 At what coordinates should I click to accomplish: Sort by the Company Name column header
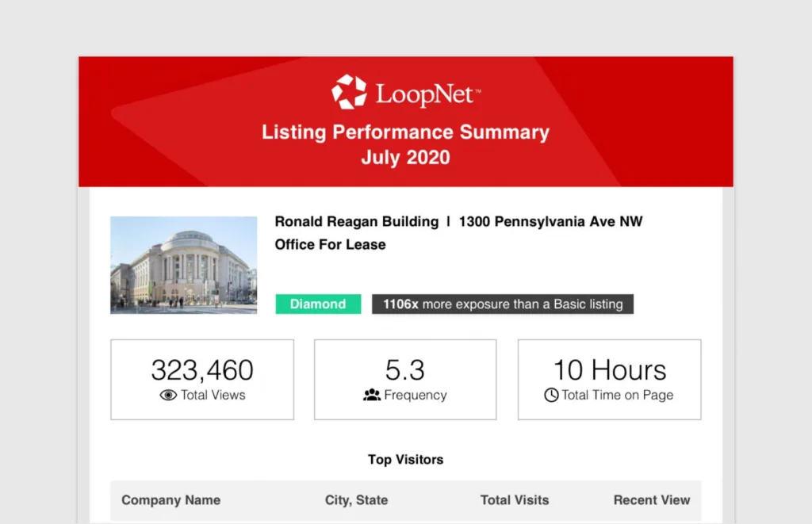170,500
